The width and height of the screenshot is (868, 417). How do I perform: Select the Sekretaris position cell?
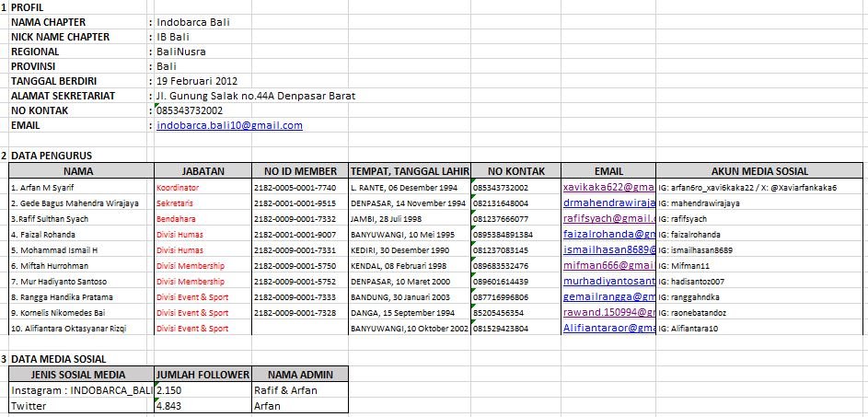point(203,203)
